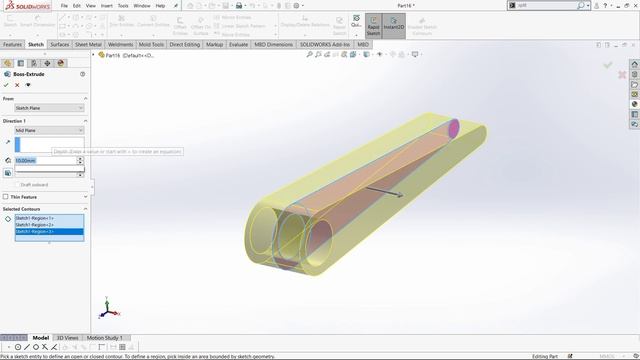Cancel Boss-Extrude with red X in panel
This screenshot has width=640, height=360.
17,85
